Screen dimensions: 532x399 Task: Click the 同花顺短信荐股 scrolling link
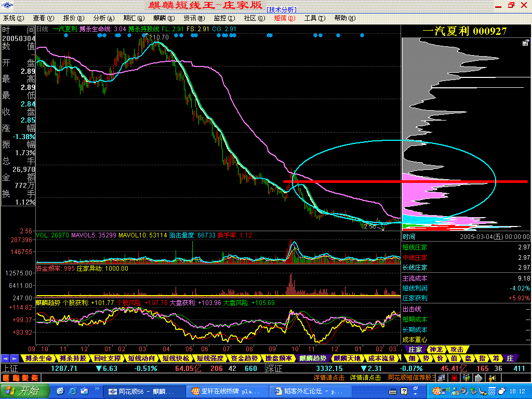pos(411,378)
